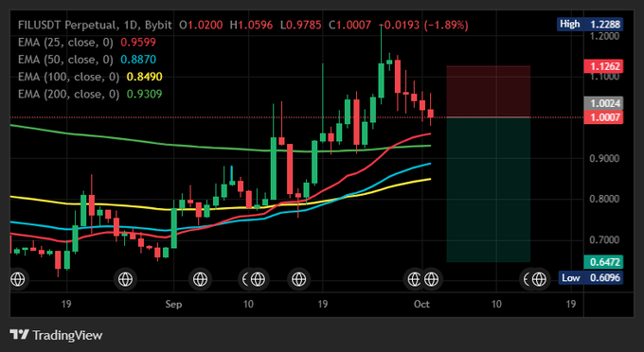Click the red 1.0007 last price axis label

point(603,117)
